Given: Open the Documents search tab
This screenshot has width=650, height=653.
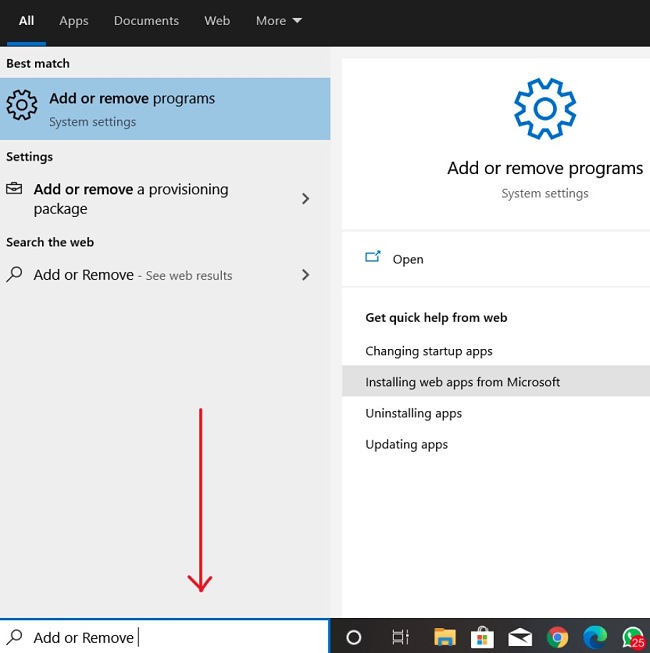Looking at the screenshot, I should click(x=146, y=21).
